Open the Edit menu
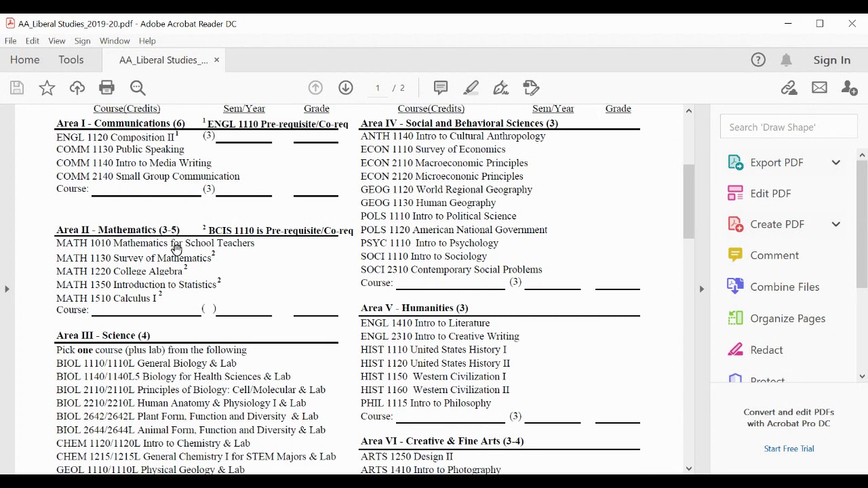The width and height of the screenshot is (868, 488). click(32, 41)
